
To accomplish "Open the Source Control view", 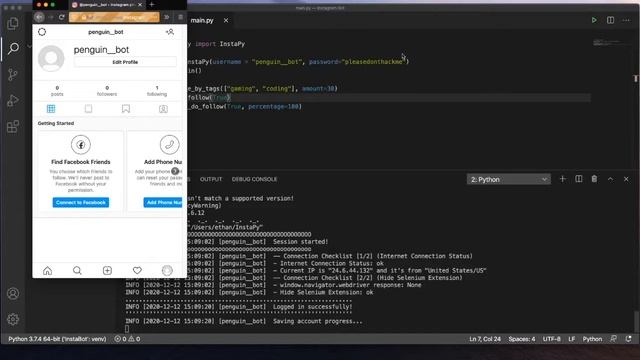I will (13, 74).
